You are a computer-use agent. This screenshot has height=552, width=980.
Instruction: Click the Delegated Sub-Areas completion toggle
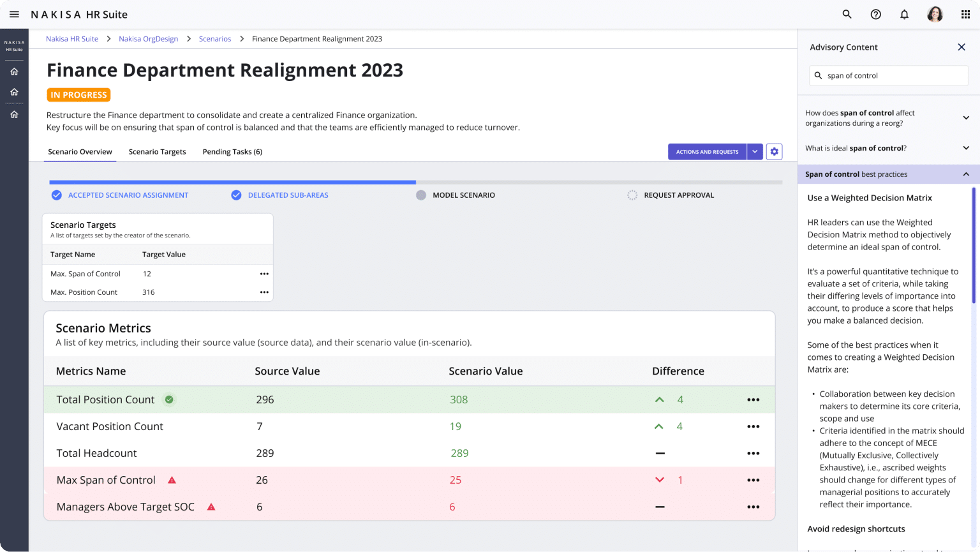click(x=235, y=195)
